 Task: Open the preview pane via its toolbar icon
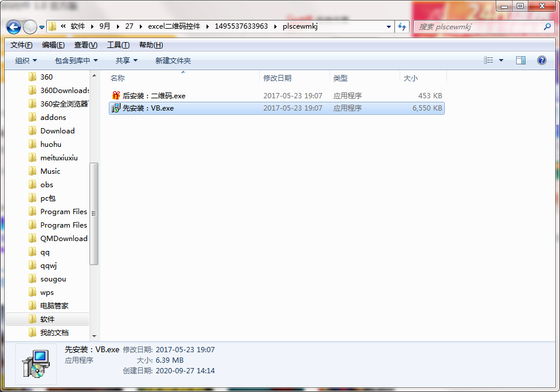click(x=520, y=60)
